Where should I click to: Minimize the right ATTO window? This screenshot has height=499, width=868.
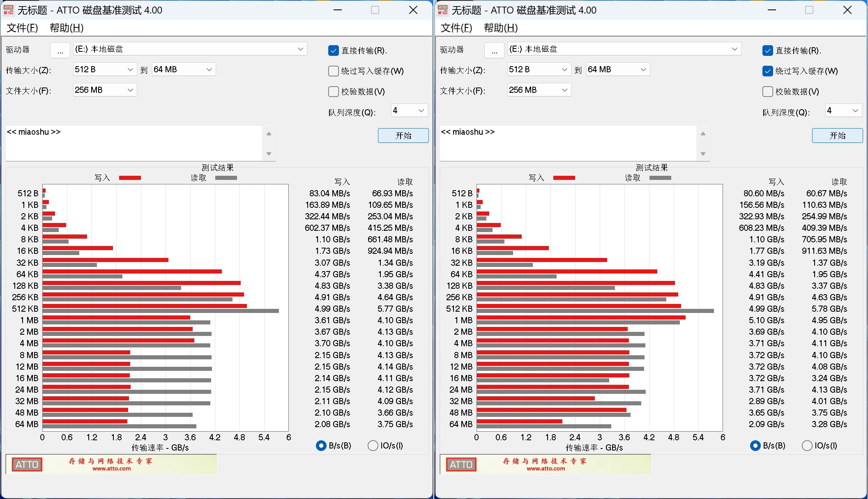click(772, 10)
